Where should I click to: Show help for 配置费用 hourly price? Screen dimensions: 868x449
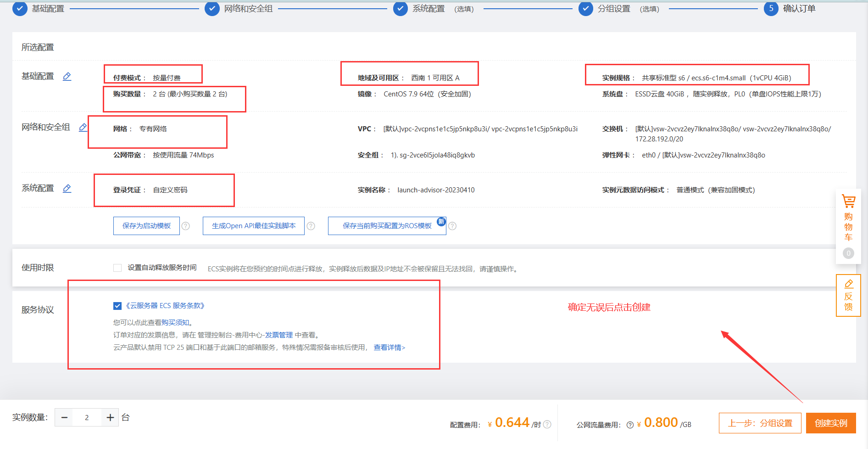point(547,425)
